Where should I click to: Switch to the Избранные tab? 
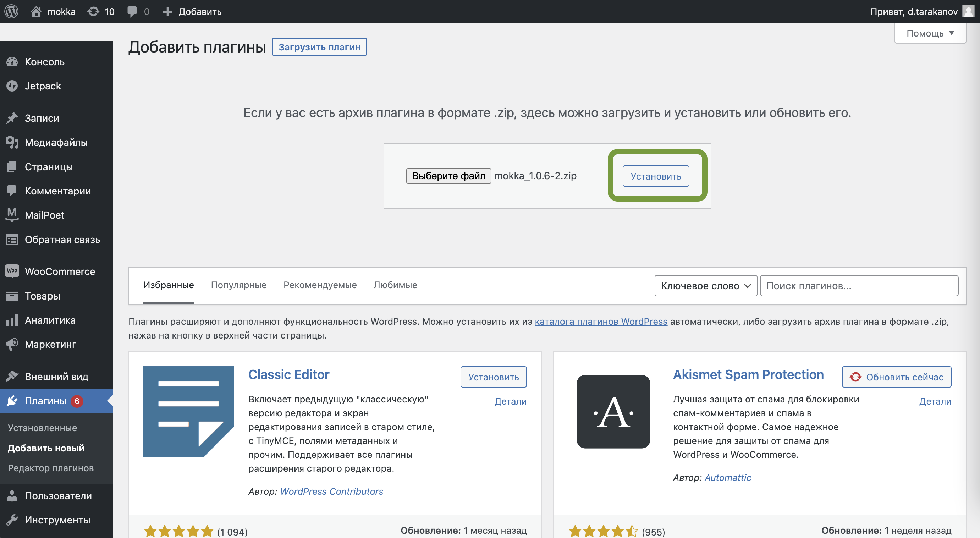coord(169,285)
